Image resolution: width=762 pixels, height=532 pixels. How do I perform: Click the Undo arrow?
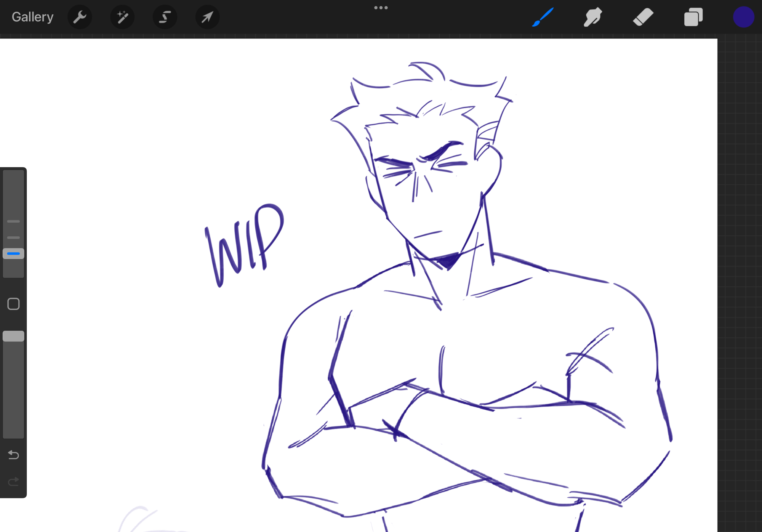(x=13, y=455)
